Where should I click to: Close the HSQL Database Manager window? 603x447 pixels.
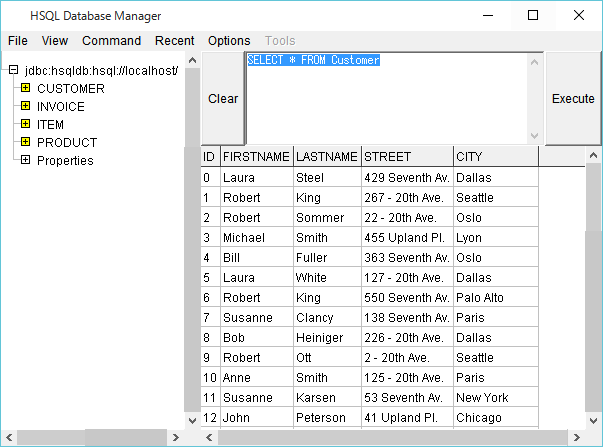pos(578,15)
